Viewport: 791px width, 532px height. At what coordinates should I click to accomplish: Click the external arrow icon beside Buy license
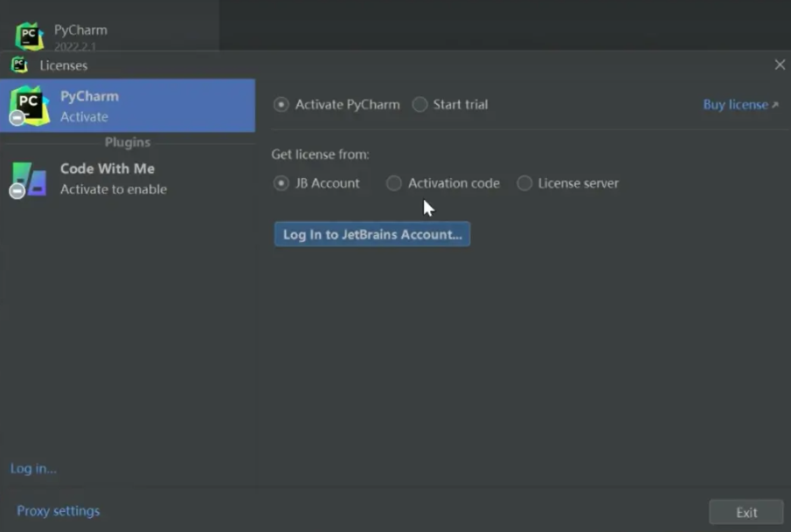point(774,105)
